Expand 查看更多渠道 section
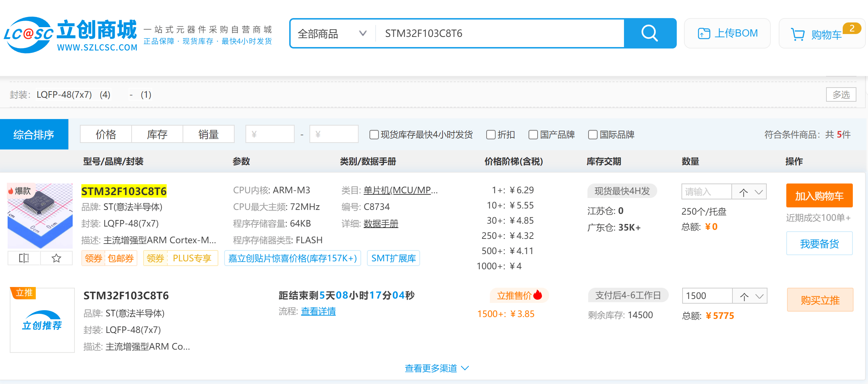The height and width of the screenshot is (384, 868). point(436,368)
